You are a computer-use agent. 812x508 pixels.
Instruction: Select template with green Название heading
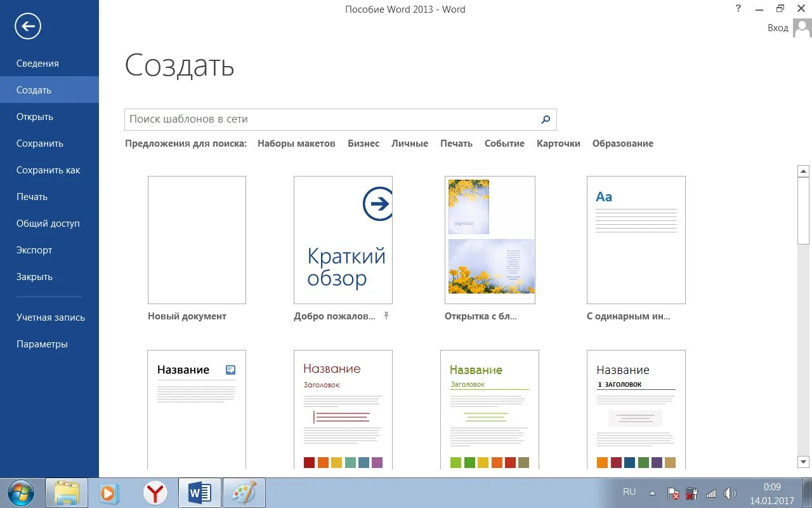pyautogui.click(x=490, y=410)
